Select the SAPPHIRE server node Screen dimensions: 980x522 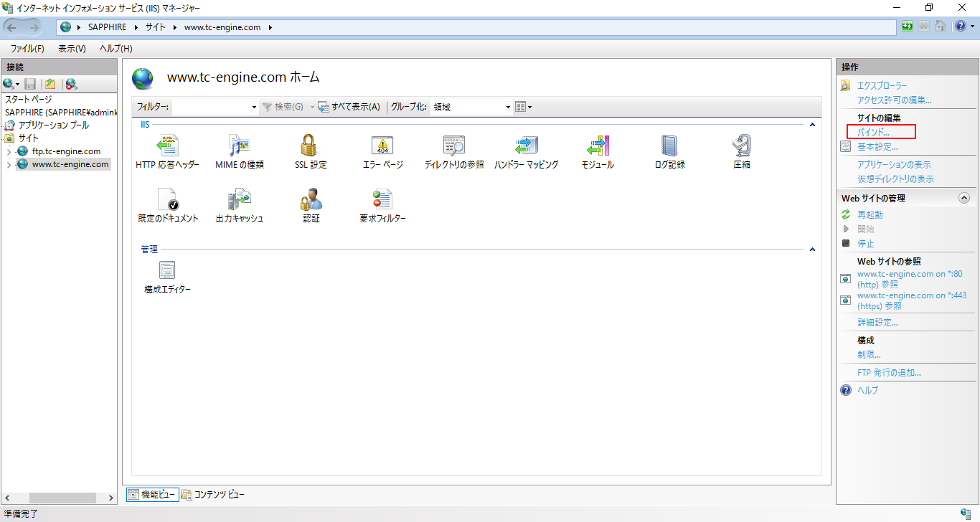click(61, 113)
